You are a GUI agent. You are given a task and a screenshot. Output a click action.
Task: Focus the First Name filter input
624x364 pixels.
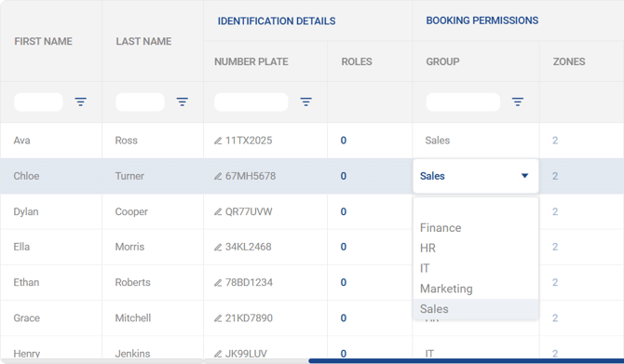[x=38, y=101]
